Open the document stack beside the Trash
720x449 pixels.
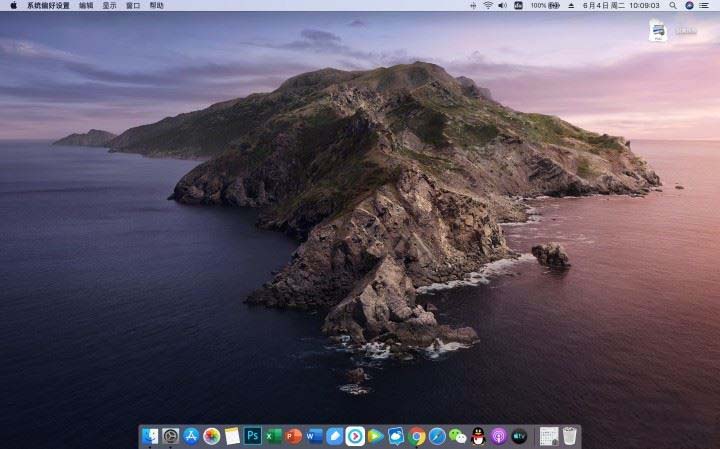(549, 436)
